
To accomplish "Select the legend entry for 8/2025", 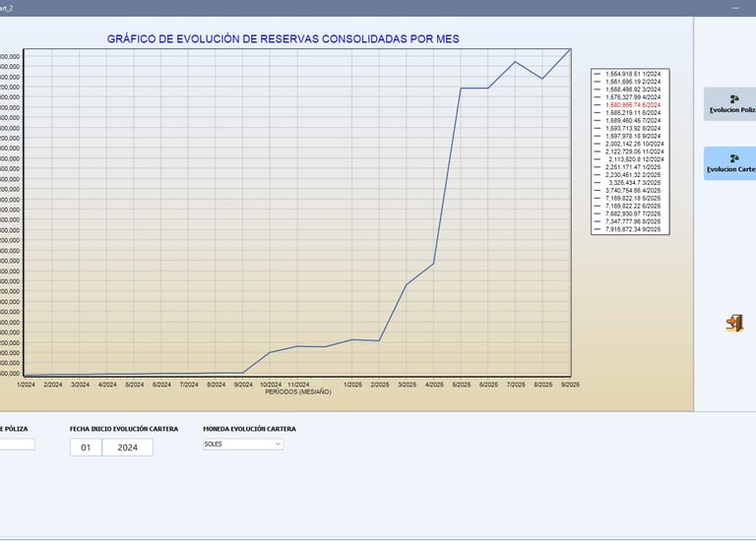I will (x=628, y=221).
